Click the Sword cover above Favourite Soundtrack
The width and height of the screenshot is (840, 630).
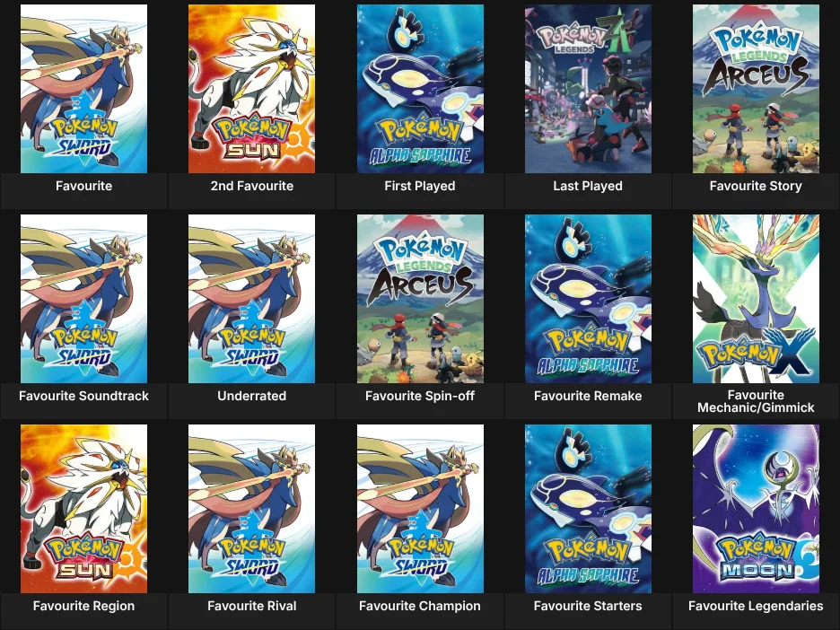pos(83,299)
